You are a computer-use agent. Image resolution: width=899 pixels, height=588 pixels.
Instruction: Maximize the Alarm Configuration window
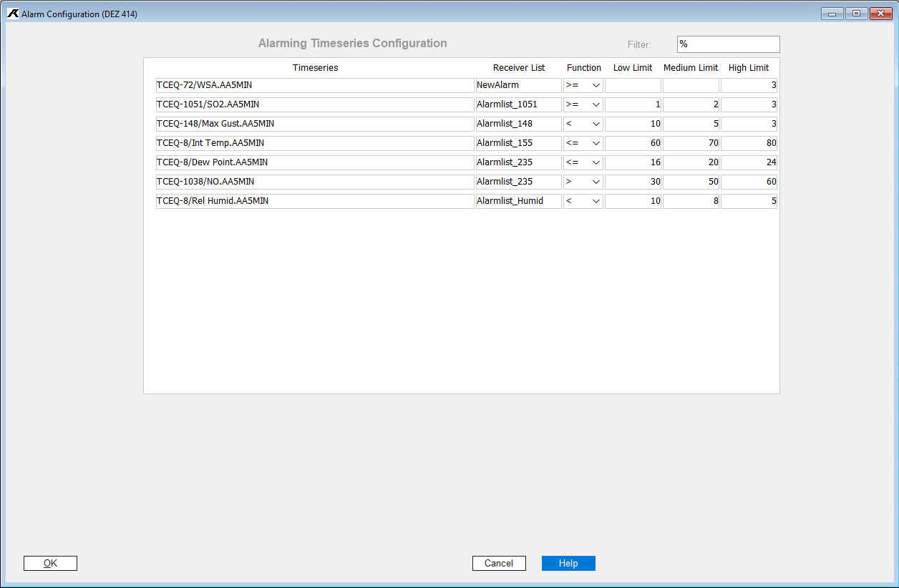tap(856, 14)
